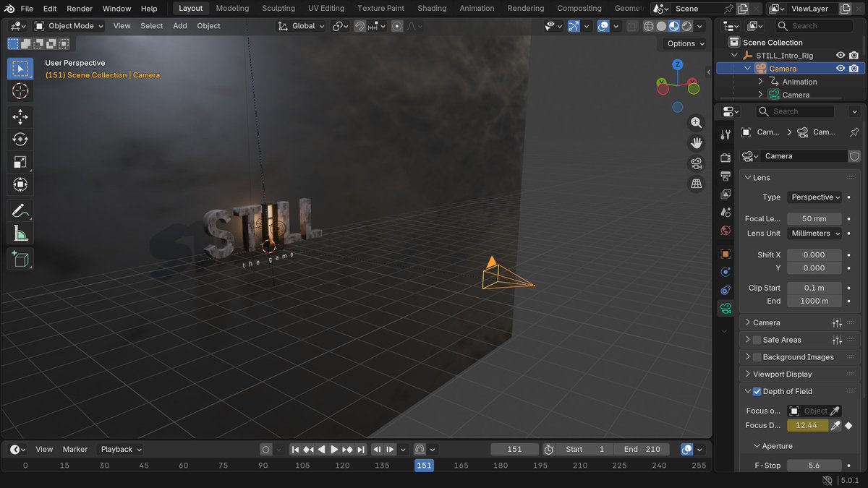Open the Object Mode dropdown
Viewport: 868px width, 488px height.
pos(69,26)
